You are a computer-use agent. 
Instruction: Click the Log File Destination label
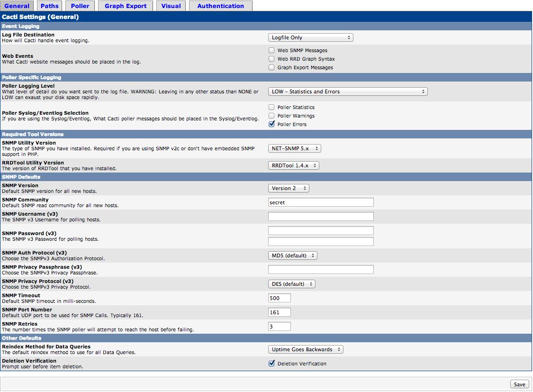(x=28, y=35)
